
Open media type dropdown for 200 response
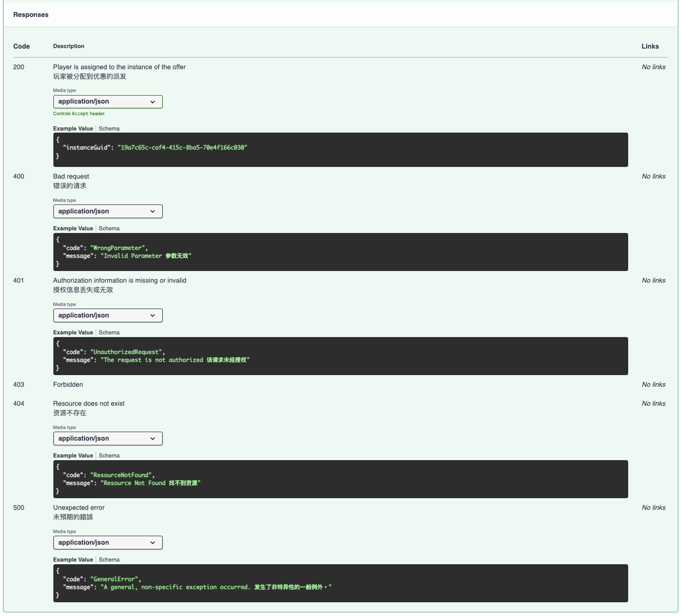pos(108,101)
